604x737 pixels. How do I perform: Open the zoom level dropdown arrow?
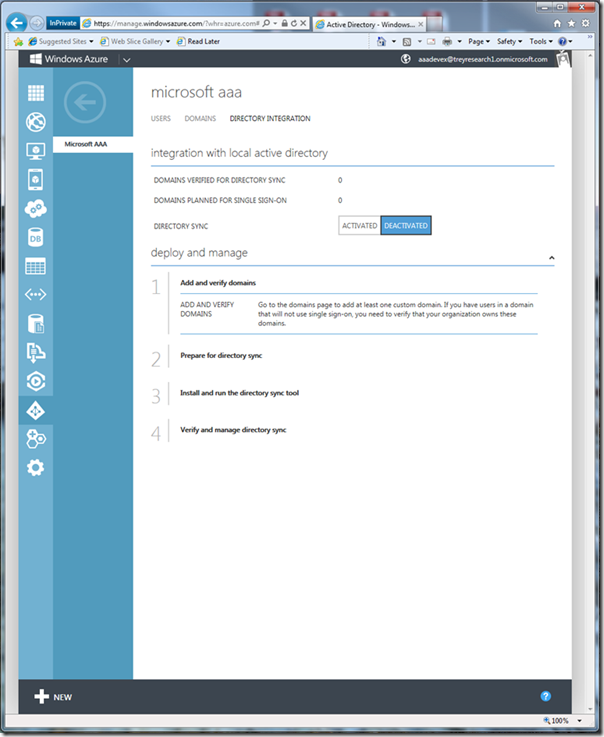(x=580, y=721)
